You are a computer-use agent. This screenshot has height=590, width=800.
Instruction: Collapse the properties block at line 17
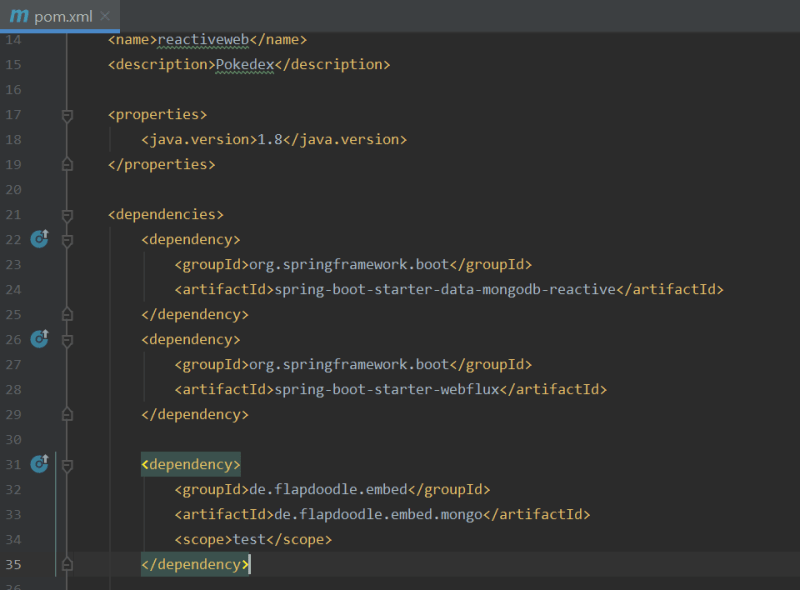(67, 115)
